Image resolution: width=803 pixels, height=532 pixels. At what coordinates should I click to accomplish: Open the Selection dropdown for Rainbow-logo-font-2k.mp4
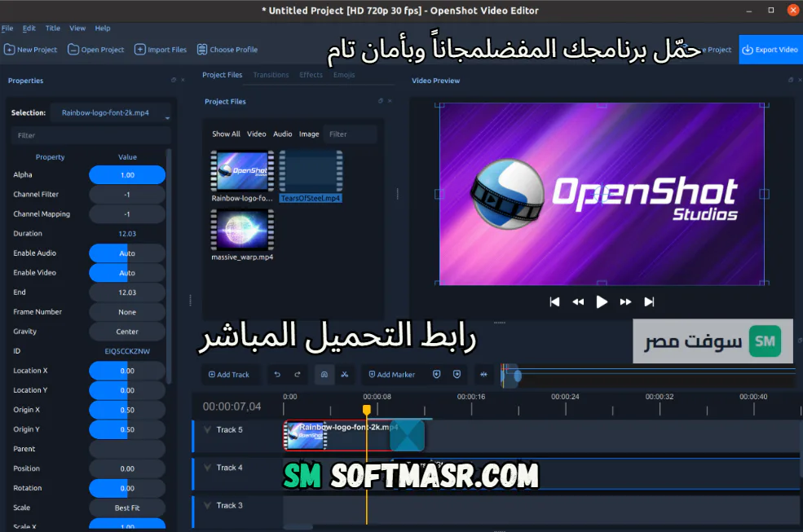point(111,112)
